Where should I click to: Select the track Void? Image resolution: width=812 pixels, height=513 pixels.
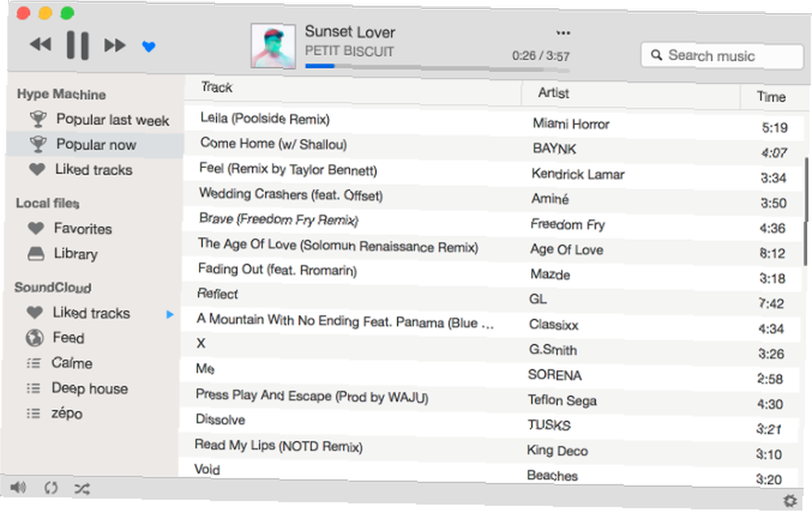[x=207, y=469]
